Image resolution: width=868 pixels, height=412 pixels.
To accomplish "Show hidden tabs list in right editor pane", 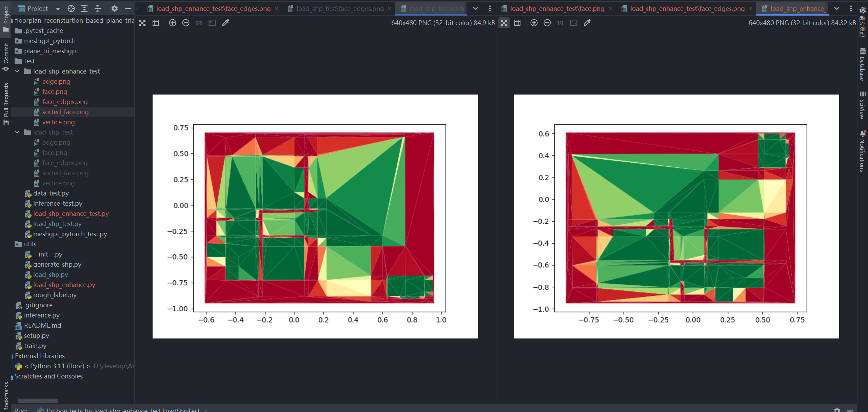I will 837,9.
